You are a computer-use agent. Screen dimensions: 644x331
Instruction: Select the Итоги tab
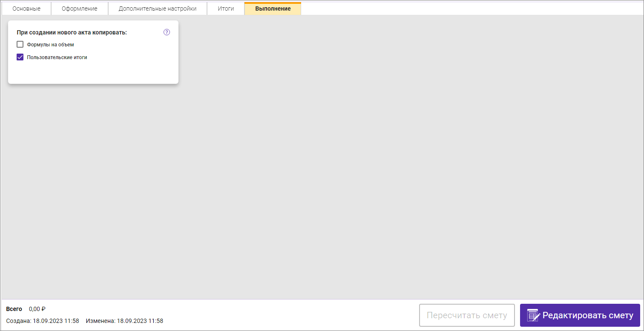[226, 9]
